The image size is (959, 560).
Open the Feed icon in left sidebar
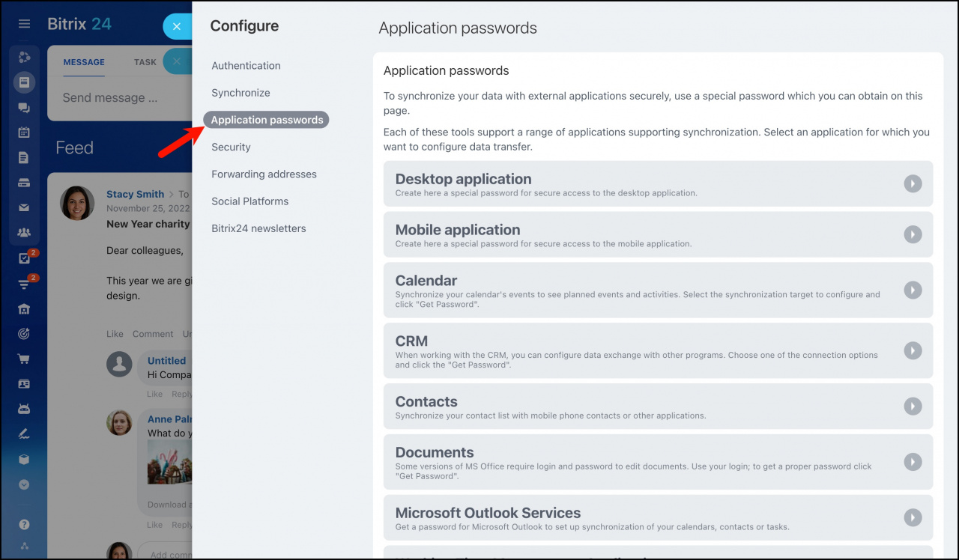coord(24,82)
